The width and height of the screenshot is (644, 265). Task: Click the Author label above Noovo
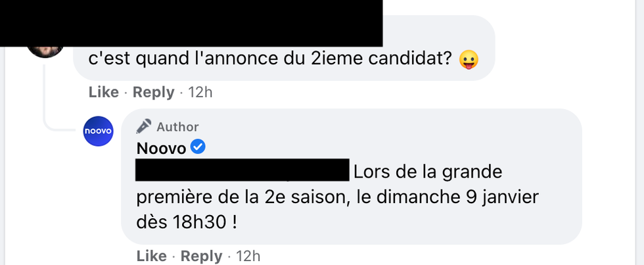[177, 127]
